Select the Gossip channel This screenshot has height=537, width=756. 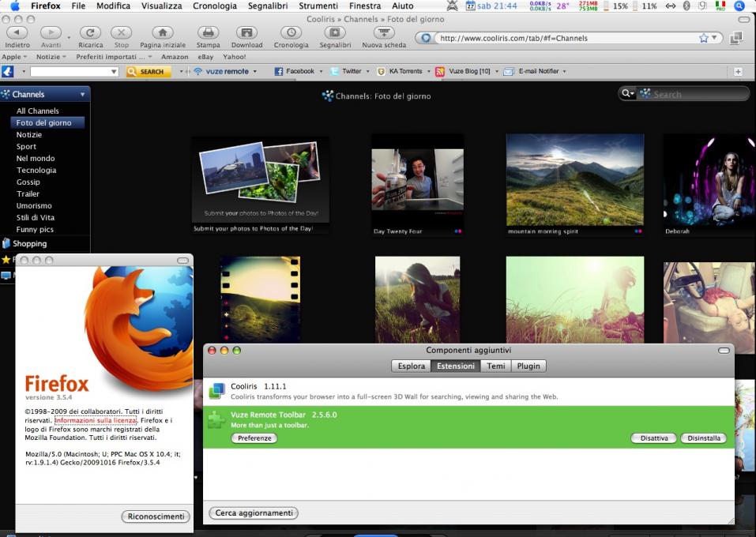point(28,182)
